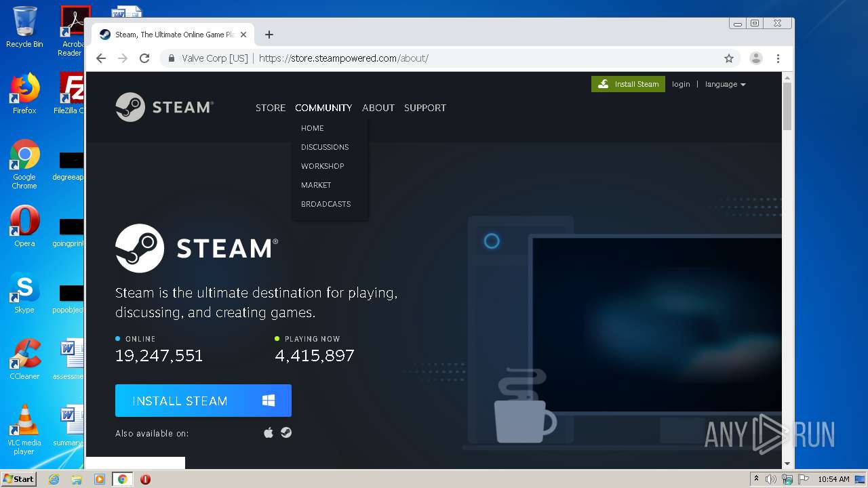Open the STORE menu
The width and height of the screenshot is (868, 488).
click(271, 108)
